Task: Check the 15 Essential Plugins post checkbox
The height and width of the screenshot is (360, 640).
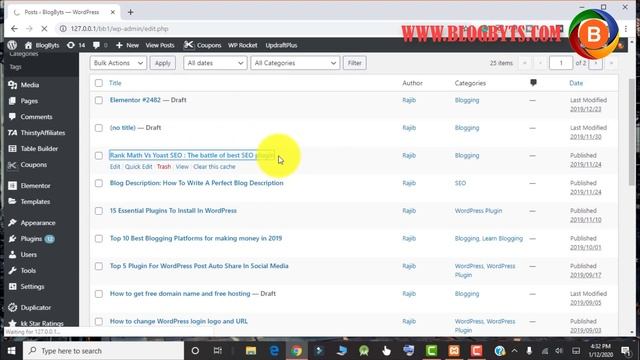Action: (x=99, y=211)
